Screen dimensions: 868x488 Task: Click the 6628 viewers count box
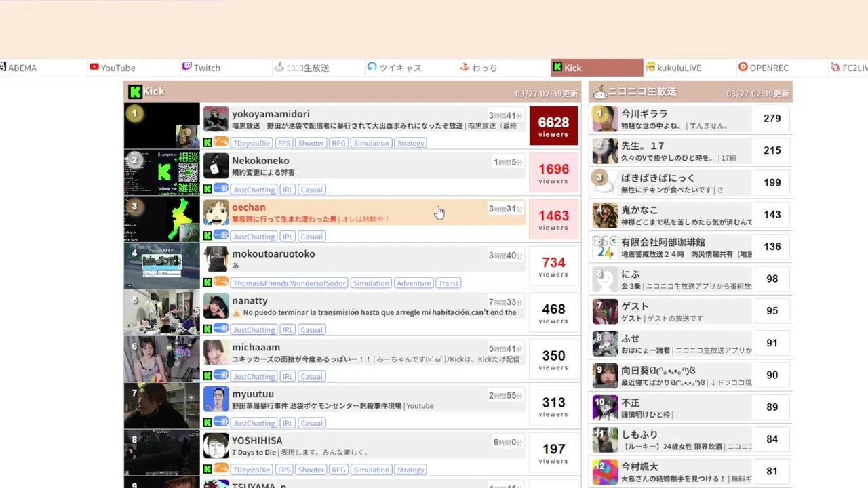pyautogui.click(x=553, y=125)
